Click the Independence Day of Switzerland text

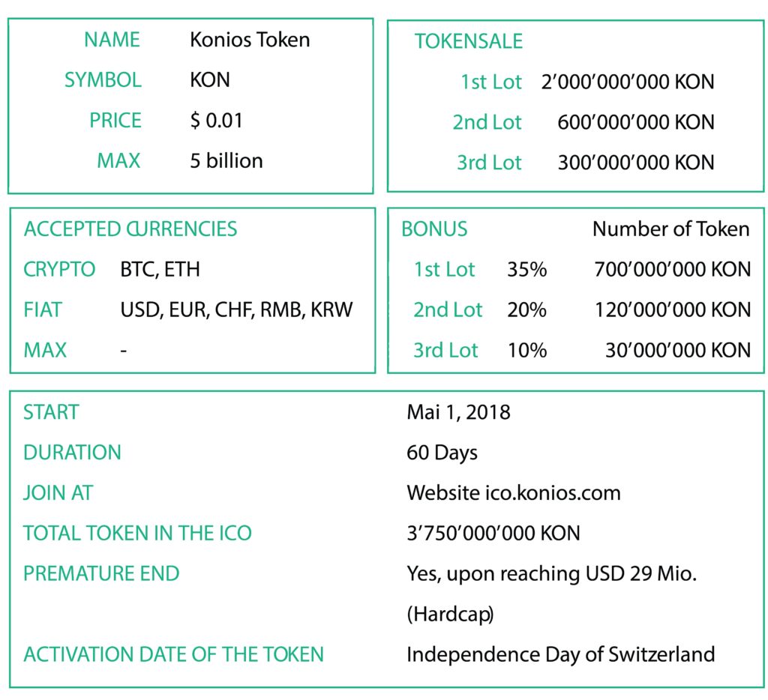click(560, 654)
